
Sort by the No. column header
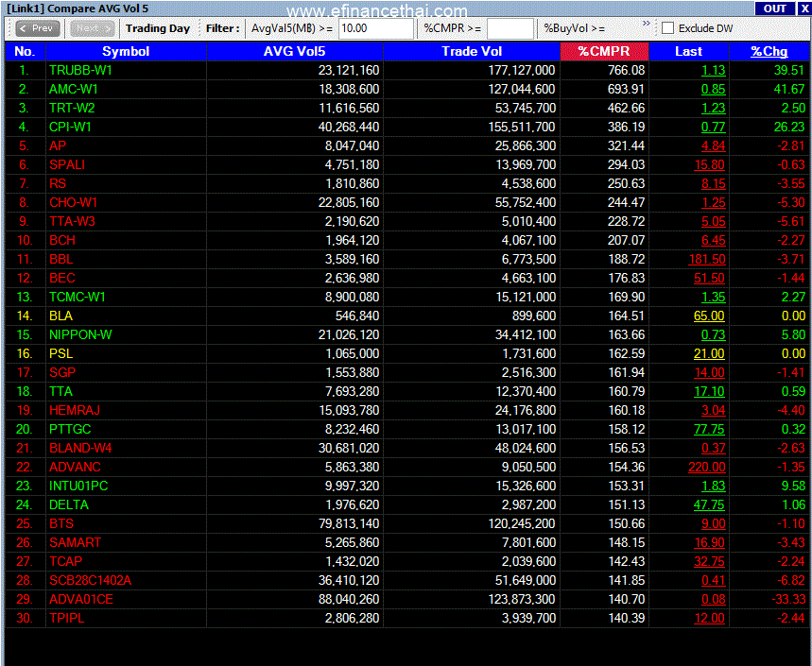point(25,51)
